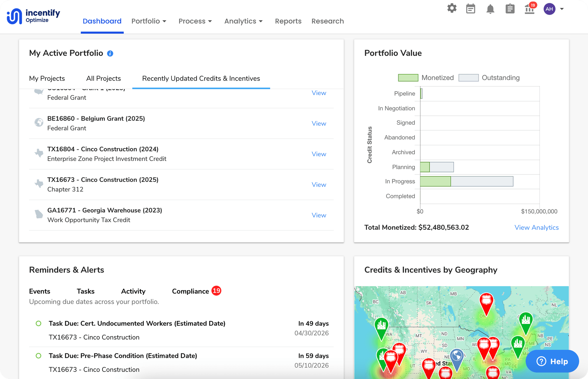
Task: Click the Help button
Action: 552,361
